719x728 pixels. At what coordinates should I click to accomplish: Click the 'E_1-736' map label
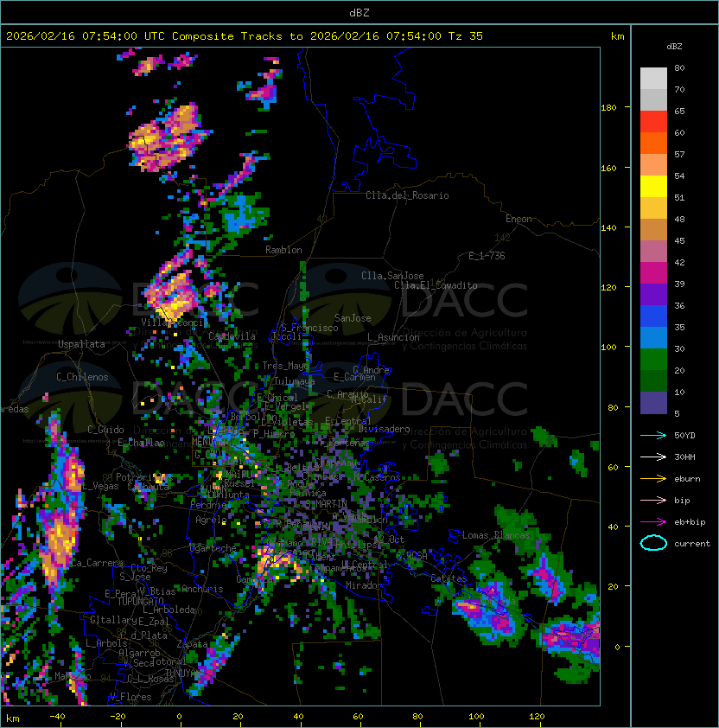click(487, 256)
